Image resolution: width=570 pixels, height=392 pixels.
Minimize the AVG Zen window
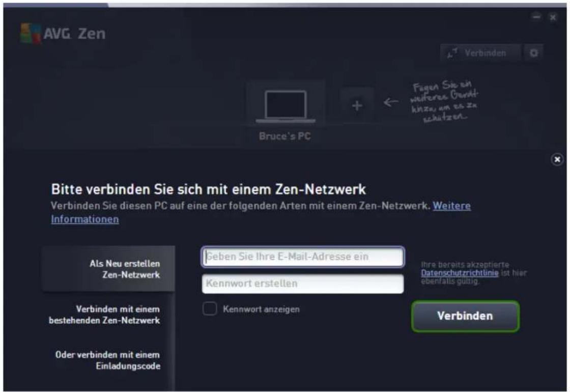point(536,17)
